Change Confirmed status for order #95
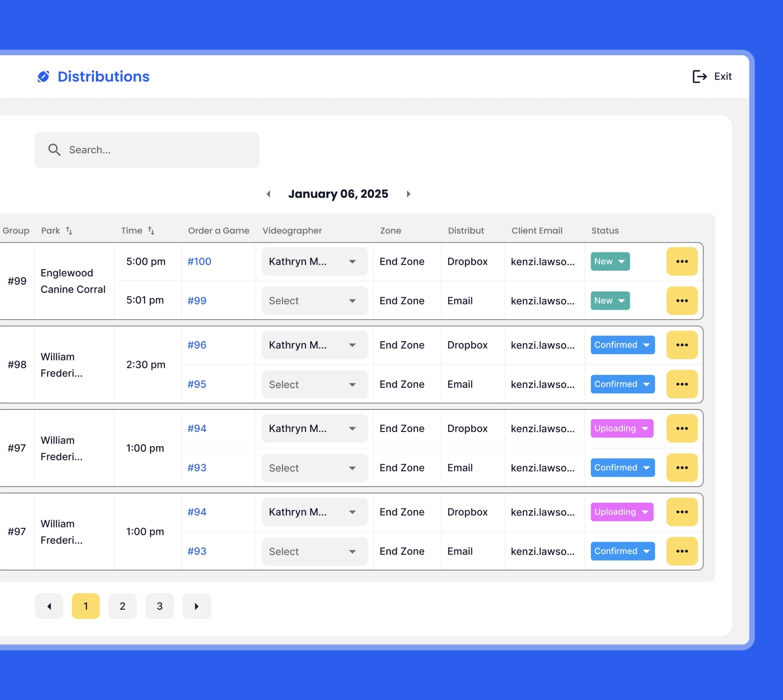Screen dimensions: 783x700 [622, 384]
